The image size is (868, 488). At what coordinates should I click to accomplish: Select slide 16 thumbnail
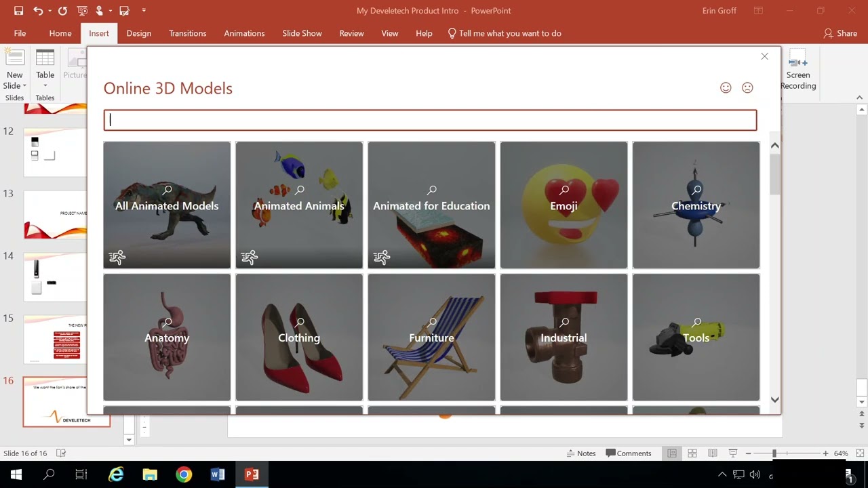pos(66,402)
